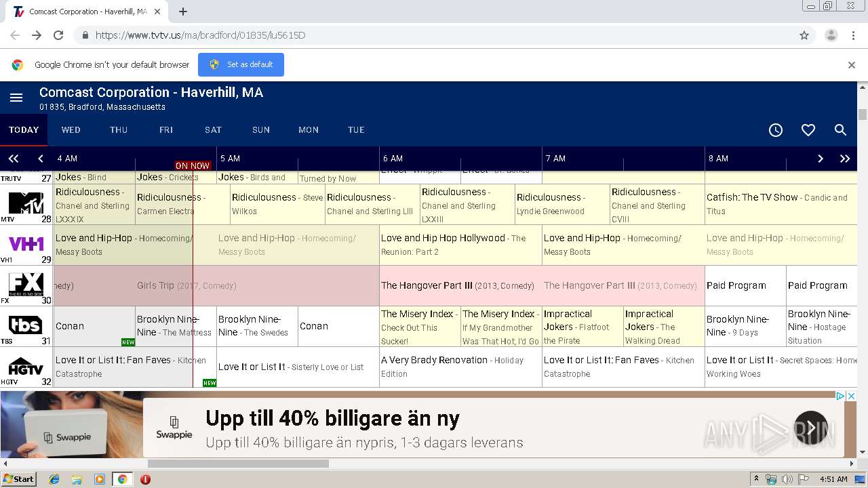
Task: Open Girls Trip program on FX
Action: tap(216, 285)
